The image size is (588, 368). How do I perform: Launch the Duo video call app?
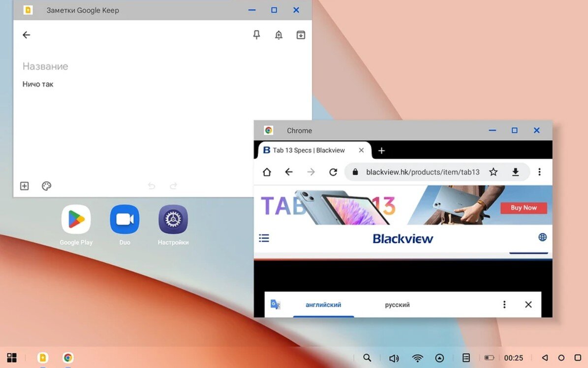(124, 219)
